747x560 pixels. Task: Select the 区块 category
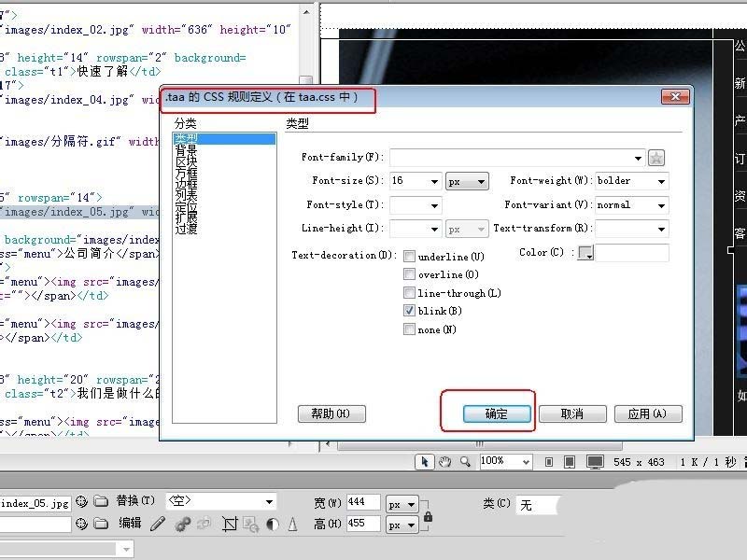(x=186, y=161)
